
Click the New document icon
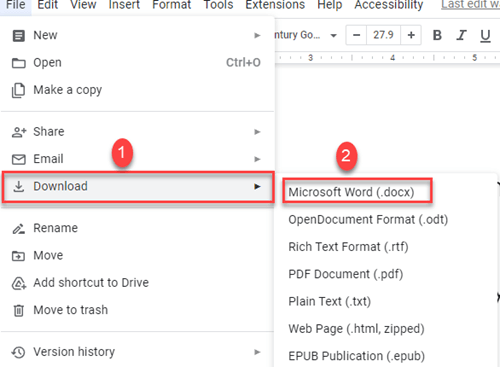(18, 35)
